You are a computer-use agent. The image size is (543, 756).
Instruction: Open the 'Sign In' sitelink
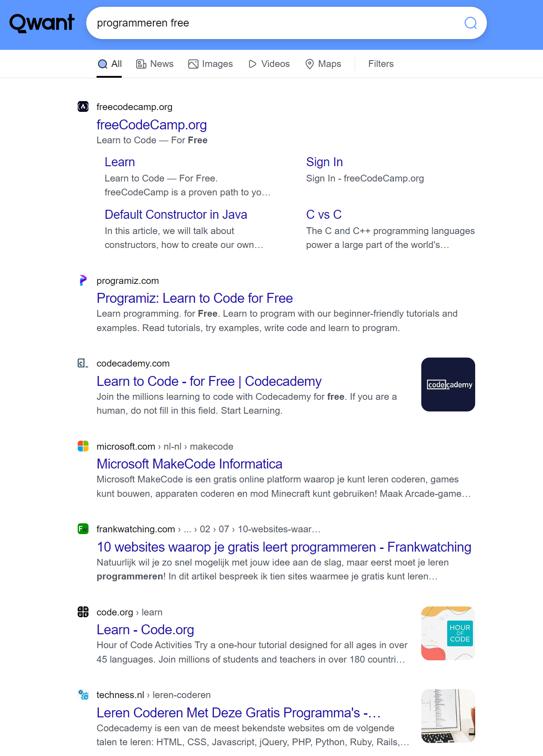(324, 162)
